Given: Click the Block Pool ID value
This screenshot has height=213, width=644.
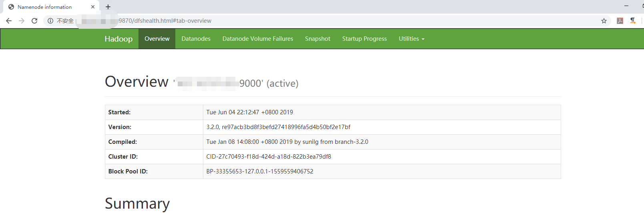Looking at the screenshot, I should (260, 171).
